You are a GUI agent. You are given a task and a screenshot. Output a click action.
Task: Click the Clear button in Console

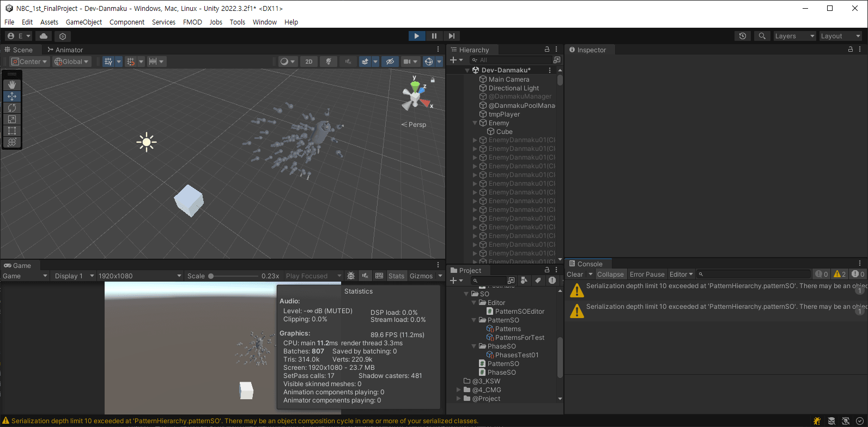pyautogui.click(x=575, y=274)
